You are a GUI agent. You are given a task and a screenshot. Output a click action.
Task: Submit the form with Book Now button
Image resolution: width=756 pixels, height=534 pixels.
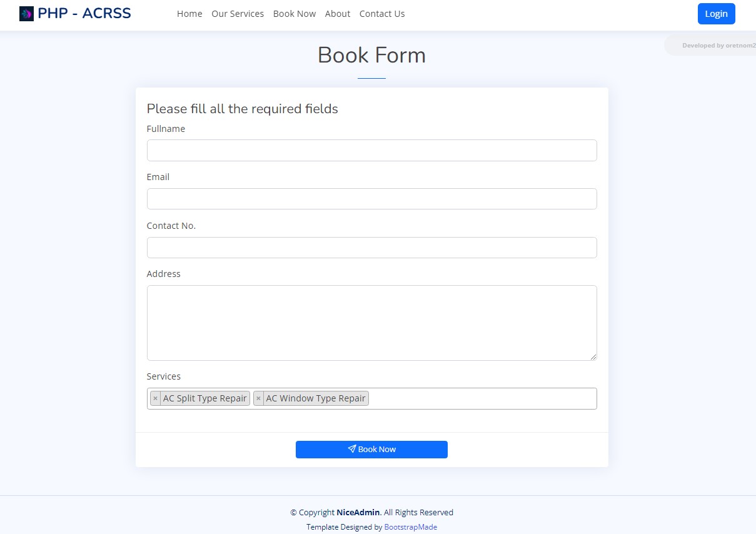click(x=371, y=450)
